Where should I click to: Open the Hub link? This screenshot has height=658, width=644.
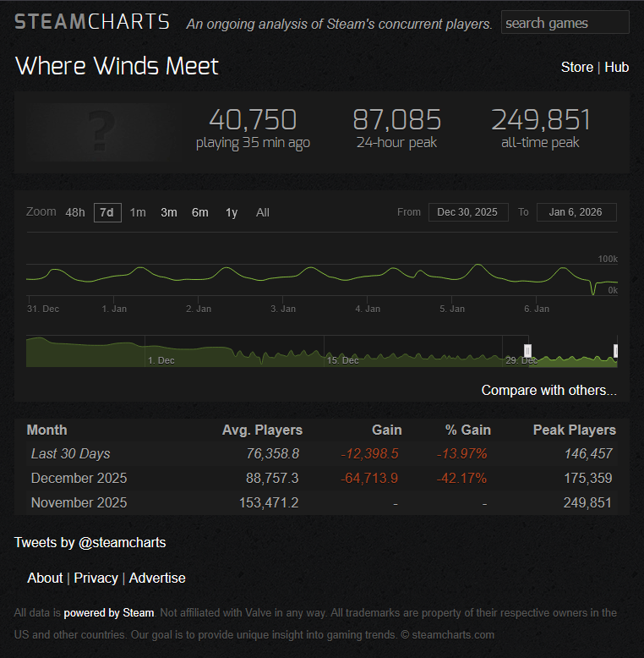point(616,67)
